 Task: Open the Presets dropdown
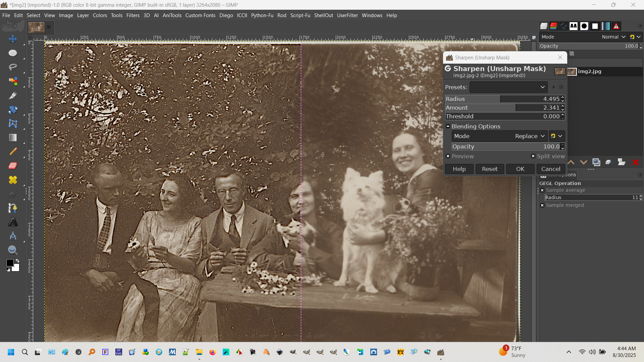click(x=508, y=87)
